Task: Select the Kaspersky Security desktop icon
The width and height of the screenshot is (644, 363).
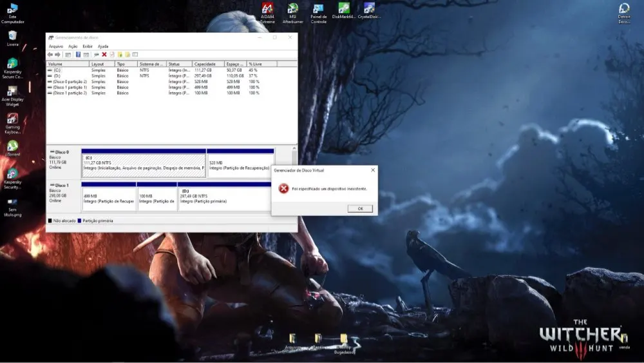Action: [x=12, y=179]
